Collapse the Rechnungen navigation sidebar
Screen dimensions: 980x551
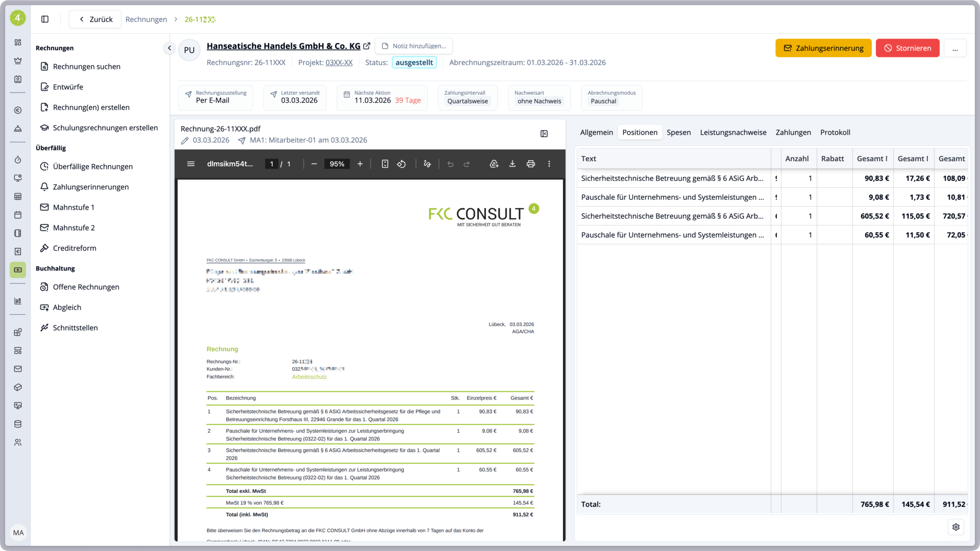click(x=169, y=48)
